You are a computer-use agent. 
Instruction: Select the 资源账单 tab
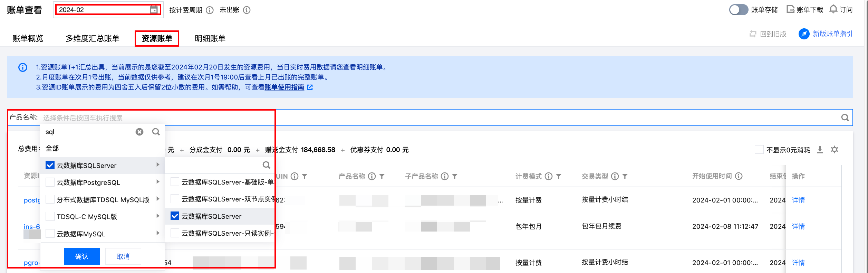[x=157, y=38]
